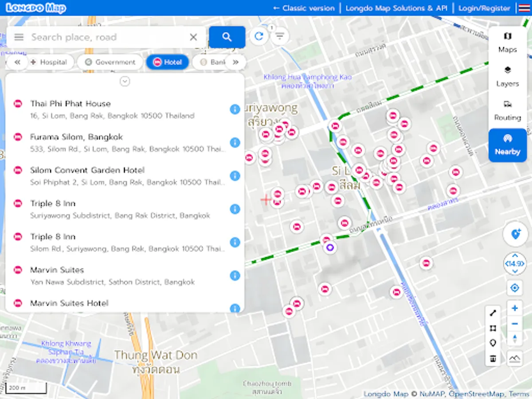This screenshot has height=399, width=532.
Task: Open the Login/Register page
Action: click(484, 8)
